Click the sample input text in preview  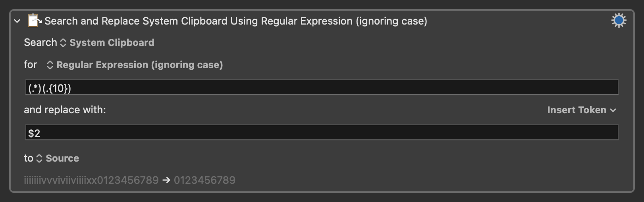click(91, 181)
